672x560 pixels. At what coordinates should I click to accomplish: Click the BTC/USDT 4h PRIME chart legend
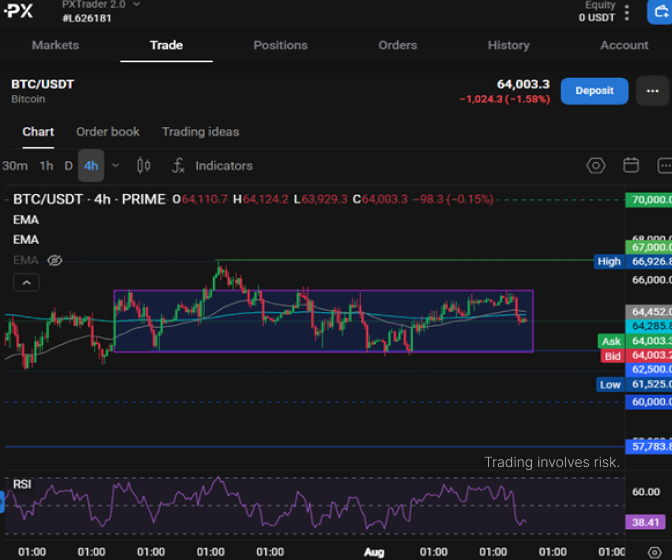tap(89, 199)
